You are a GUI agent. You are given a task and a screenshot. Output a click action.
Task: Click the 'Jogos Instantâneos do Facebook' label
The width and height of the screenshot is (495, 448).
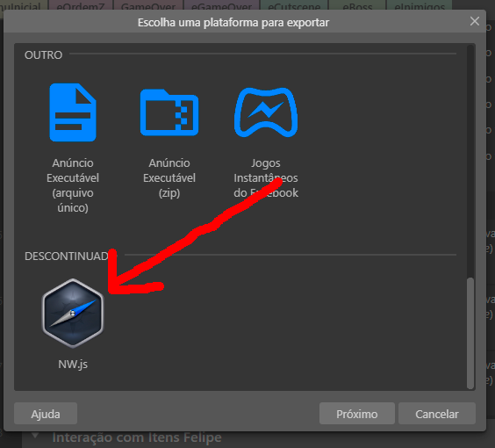(x=266, y=177)
